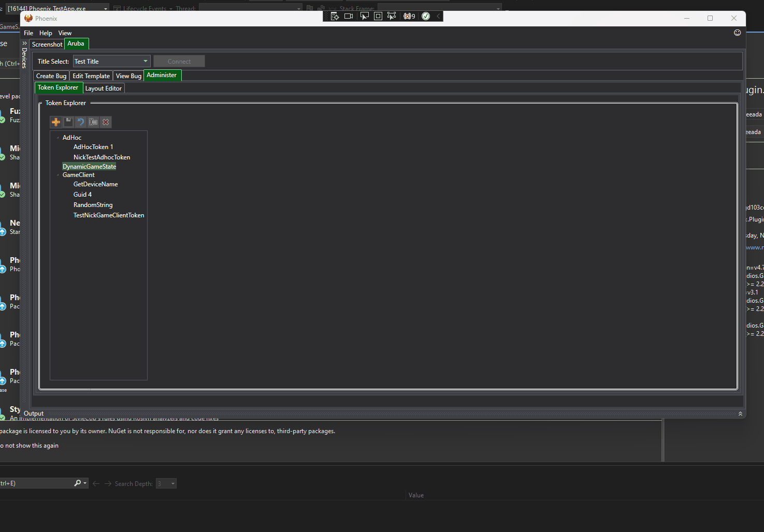Click the smiley feedback icon
This screenshot has width=764, height=532.
pyautogui.click(x=737, y=33)
